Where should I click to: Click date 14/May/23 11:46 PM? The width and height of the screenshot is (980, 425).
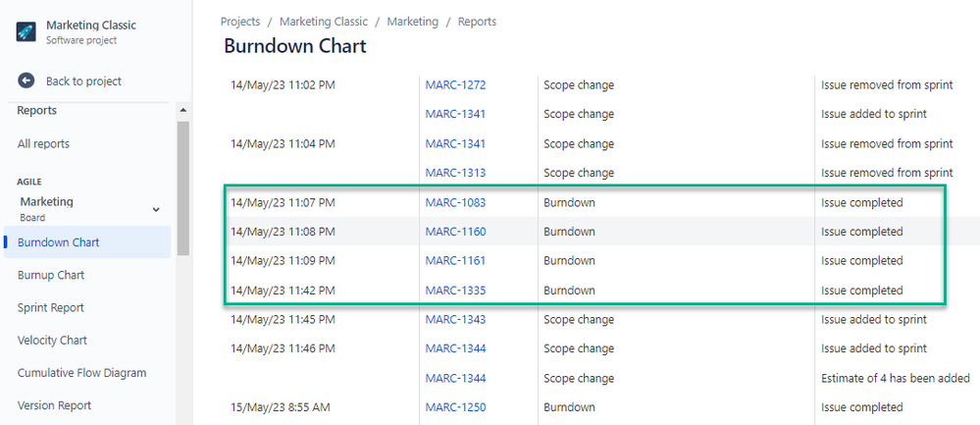[x=283, y=348]
